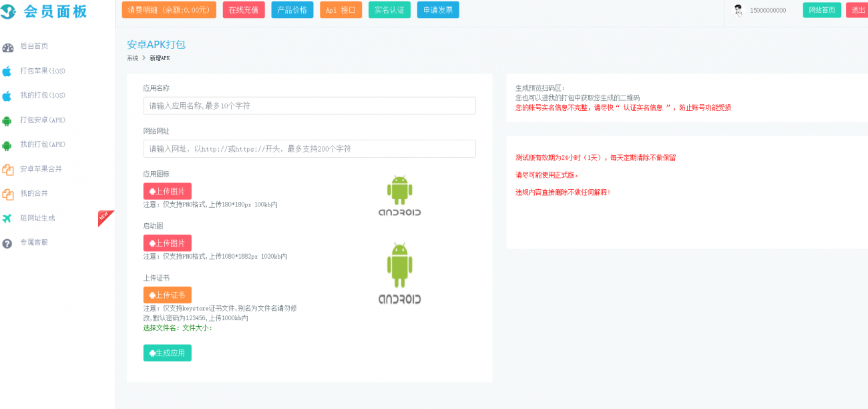Viewport: 868px width, 409px height.
Task: Select the 短网址生成 paper plane icon
Action: tap(8, 218)
